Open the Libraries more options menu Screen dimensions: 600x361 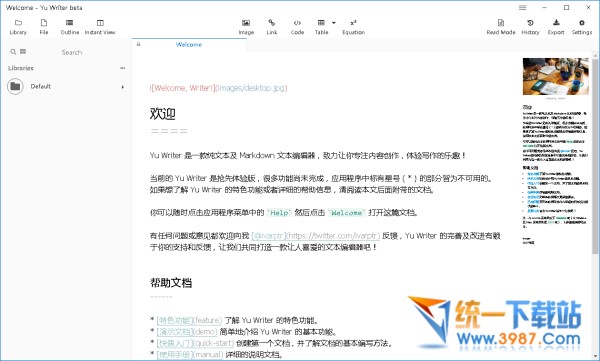click(122, 68)
